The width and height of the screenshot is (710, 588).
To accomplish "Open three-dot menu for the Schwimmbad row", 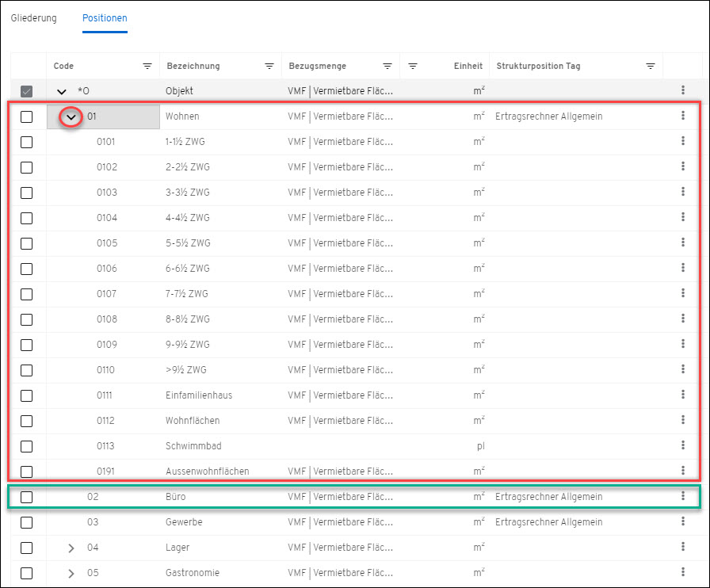I will point(683,446).
